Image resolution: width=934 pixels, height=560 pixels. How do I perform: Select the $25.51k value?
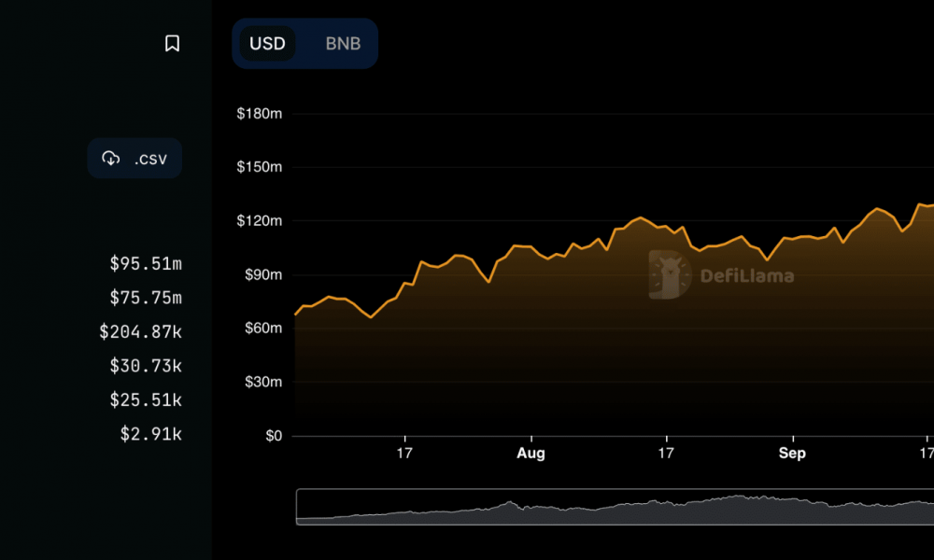click(x=146, y=399)
